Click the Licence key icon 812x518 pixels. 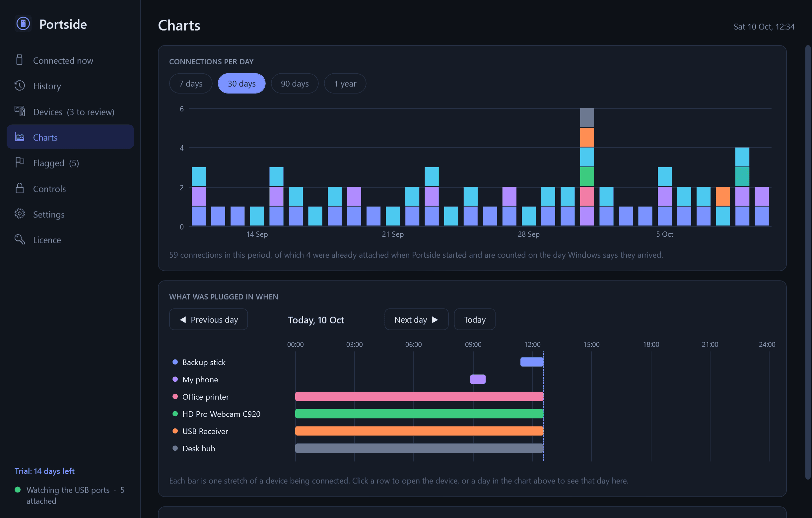20,239
